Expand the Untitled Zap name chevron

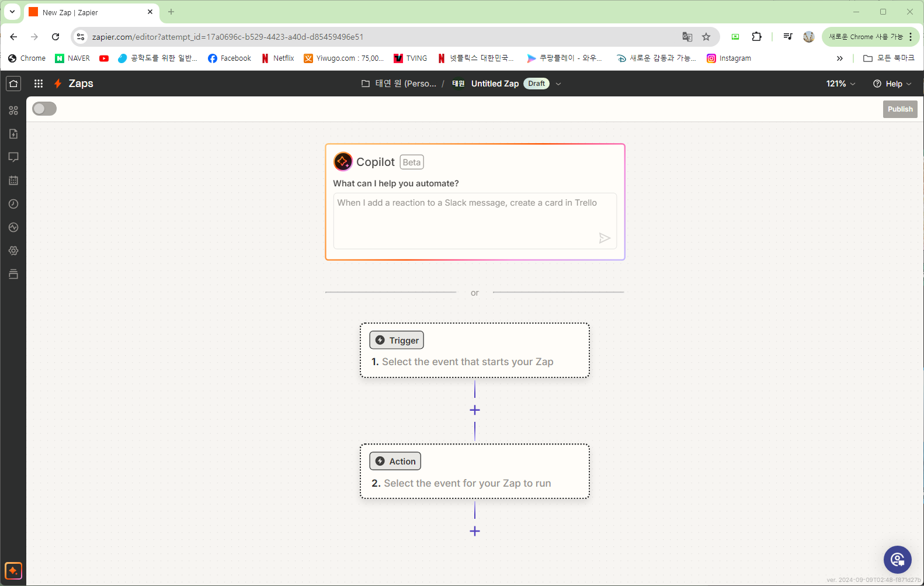558,84
